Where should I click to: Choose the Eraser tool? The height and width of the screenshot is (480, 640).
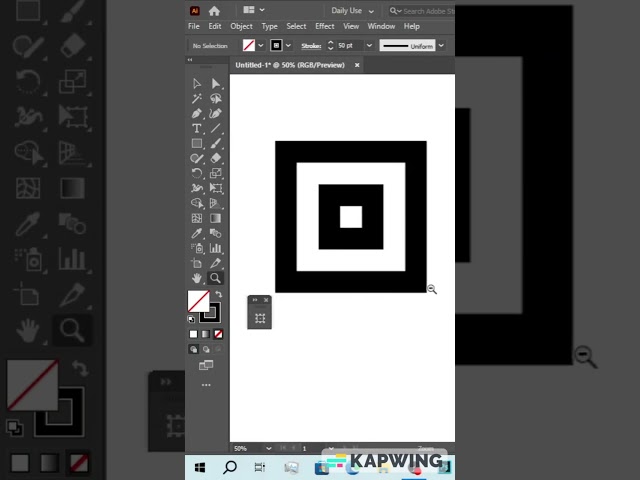pyautogui.click(x=216, y=158)
